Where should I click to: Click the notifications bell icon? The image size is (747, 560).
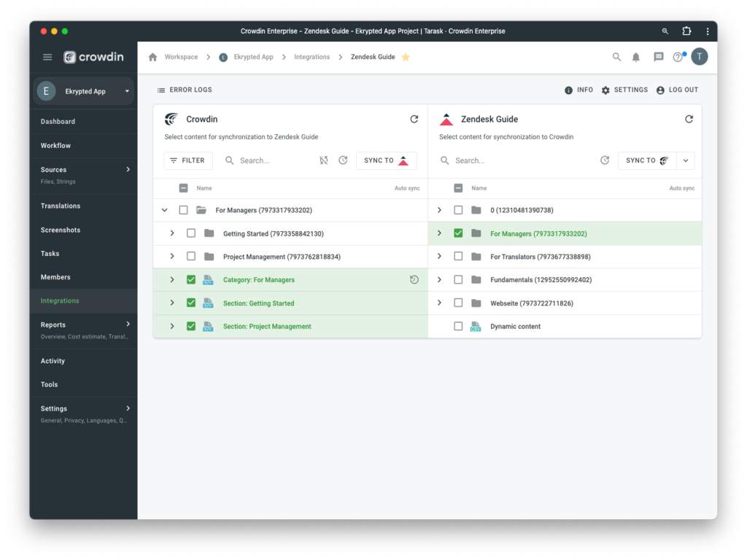click(x=636, y=57)
